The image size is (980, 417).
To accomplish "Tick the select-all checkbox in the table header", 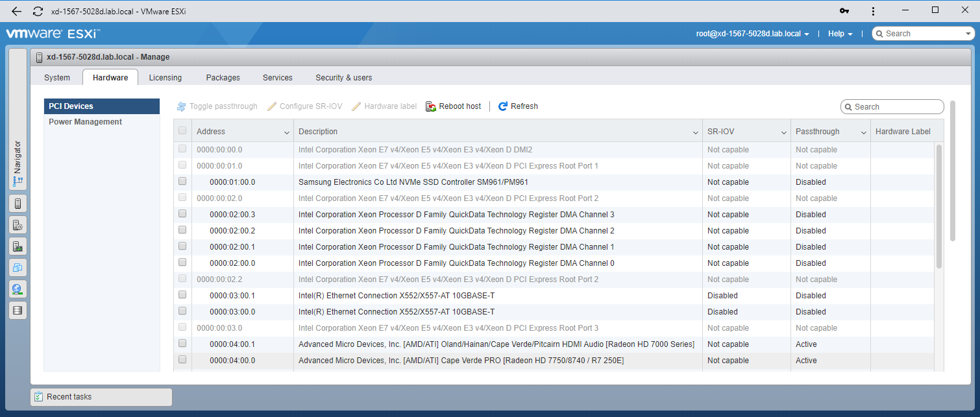I will [182, 130].
